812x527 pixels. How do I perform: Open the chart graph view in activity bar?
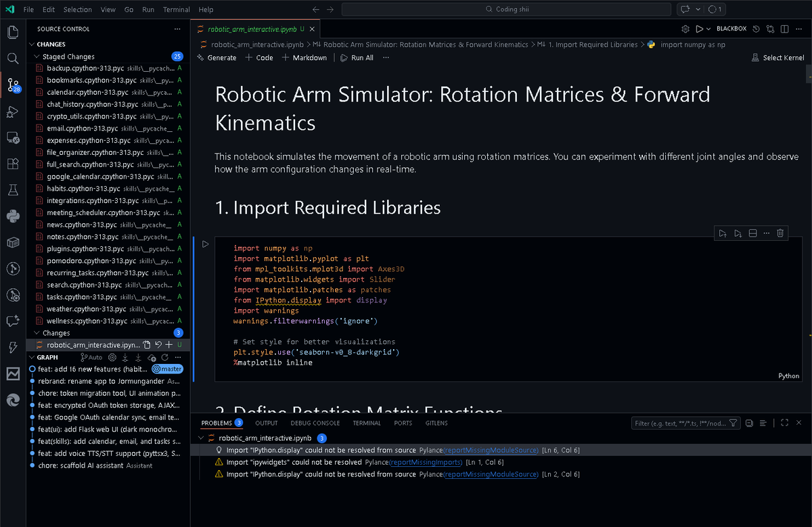[13, 373]
